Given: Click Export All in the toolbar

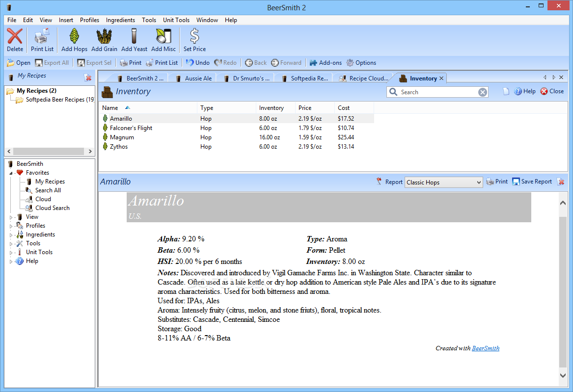Looking at the screenshot, I should pyautogui.click(x=52, y=63).
